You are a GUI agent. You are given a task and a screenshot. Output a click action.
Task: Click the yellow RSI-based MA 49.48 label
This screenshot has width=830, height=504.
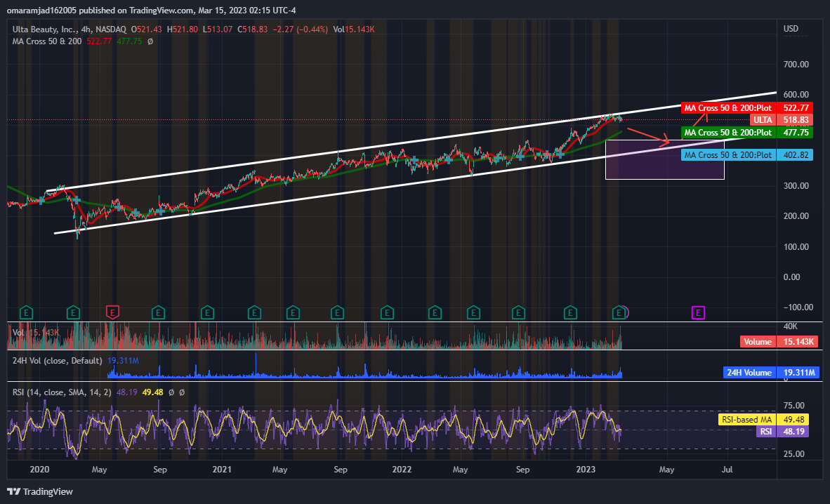point(763,419)
